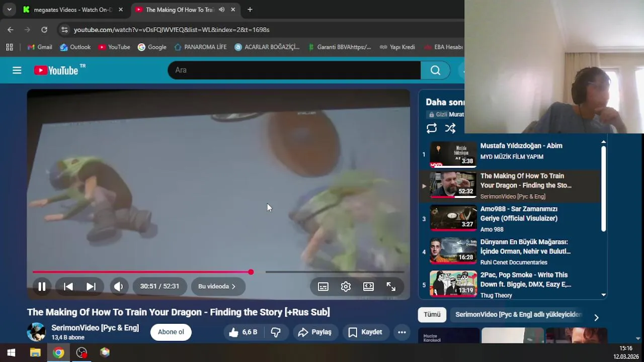This screenshot has height=362, width=644.
Task: Play 'Amo988 - Sar Zamanımızı Geriye' video
Action: click(510, 219)
